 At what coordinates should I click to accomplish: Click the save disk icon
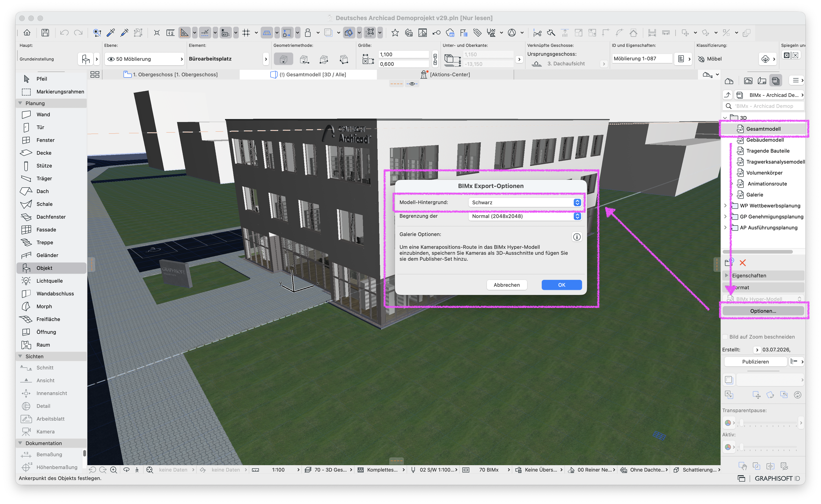tap(45, 33)
